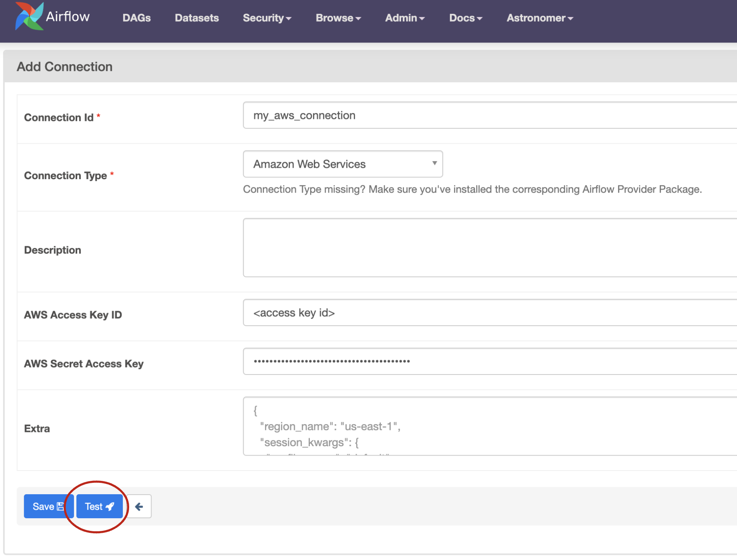737x560 pixels.
Task: Click the Test connection button
Action: pos(99,506)
